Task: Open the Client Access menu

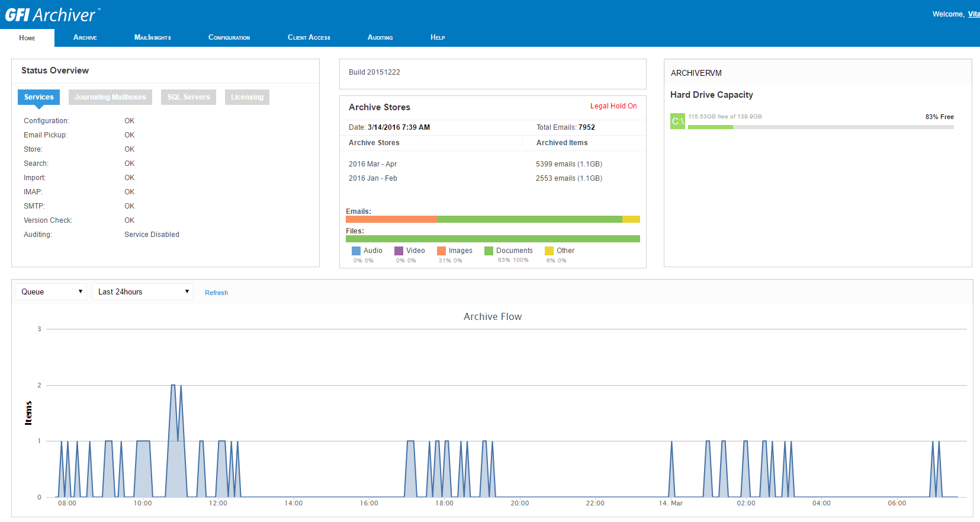Action: (309, 37)
